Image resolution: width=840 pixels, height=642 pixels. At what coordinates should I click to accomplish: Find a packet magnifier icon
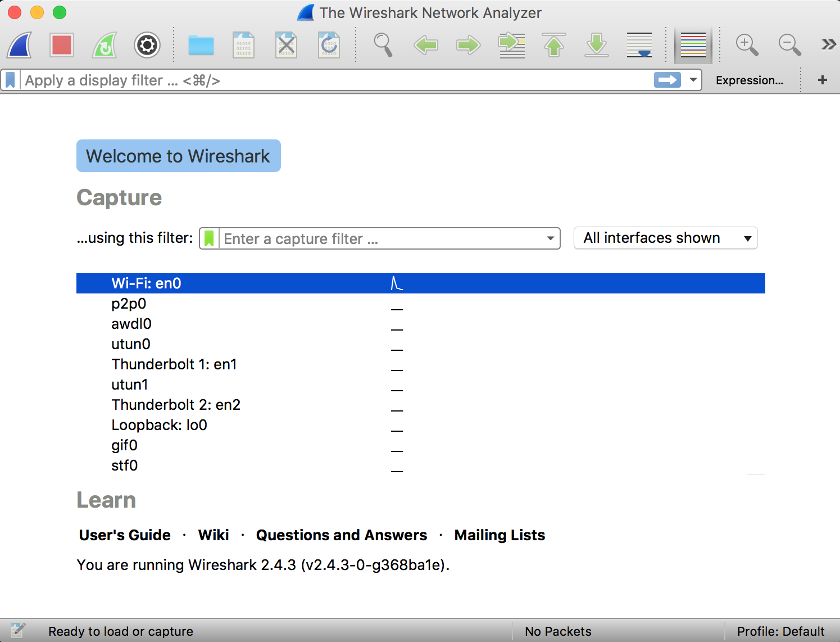[383, 45]
